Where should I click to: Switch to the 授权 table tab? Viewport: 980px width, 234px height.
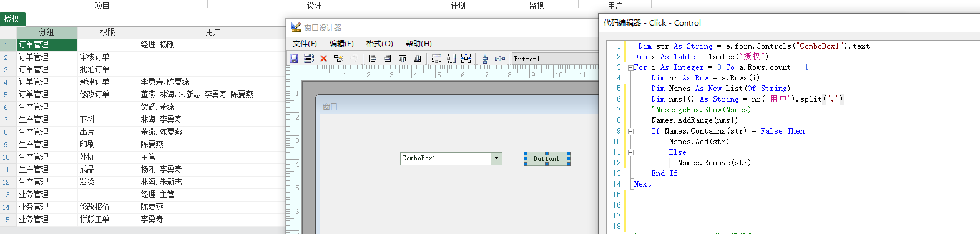pyautogui.click(x=12, y=19)
